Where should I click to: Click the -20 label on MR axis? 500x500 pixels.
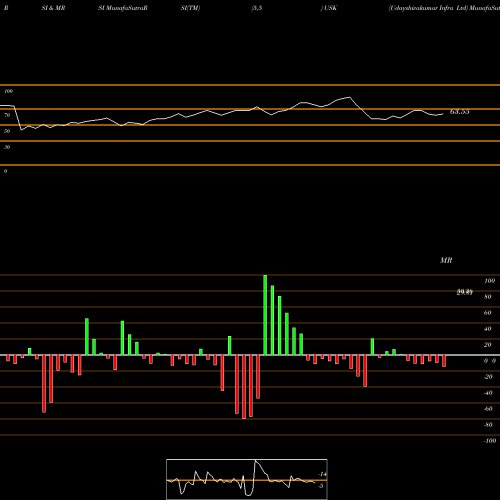tap(488, 377)
